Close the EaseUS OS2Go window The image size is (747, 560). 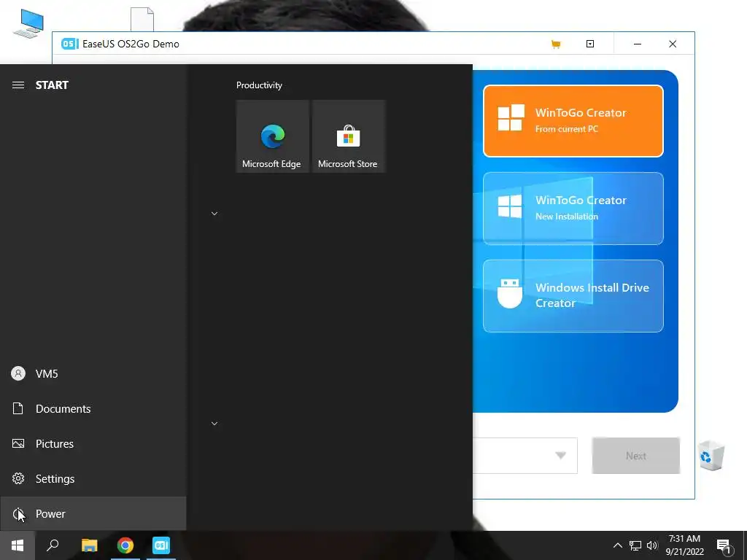click(673, 44)
